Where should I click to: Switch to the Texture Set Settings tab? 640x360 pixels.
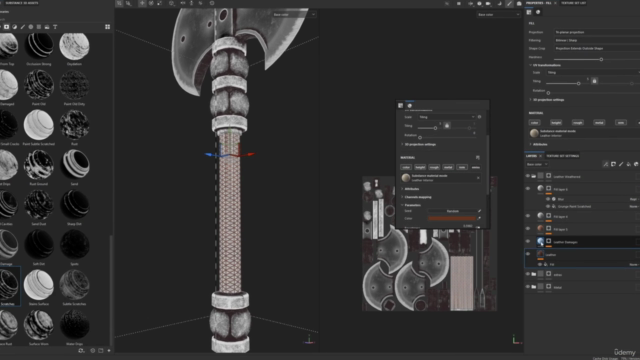(562, 156)
